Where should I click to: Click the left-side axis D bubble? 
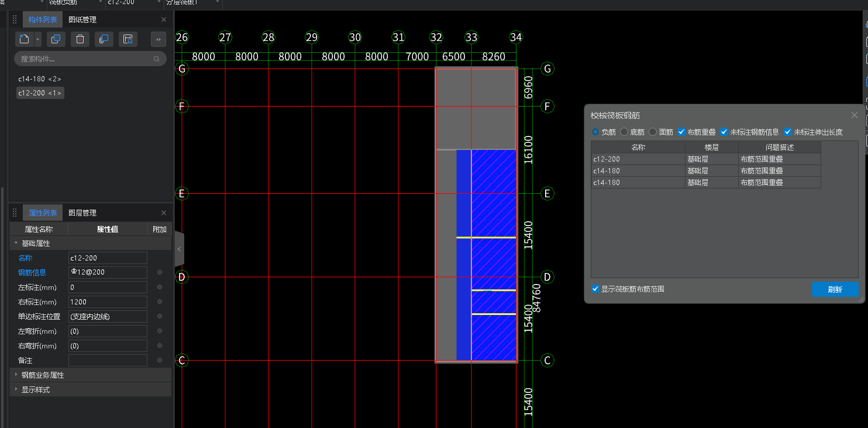coord(182,277)
